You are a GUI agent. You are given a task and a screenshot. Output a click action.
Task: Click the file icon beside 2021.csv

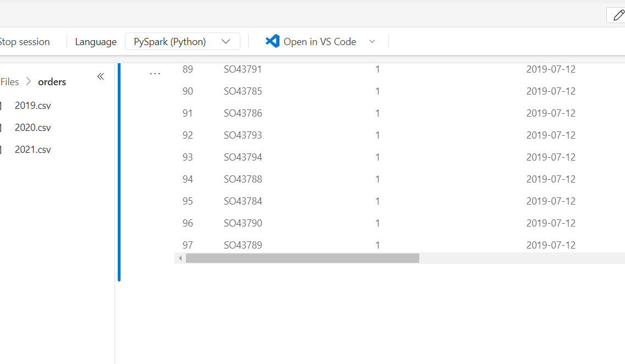(x=2, y=149)
